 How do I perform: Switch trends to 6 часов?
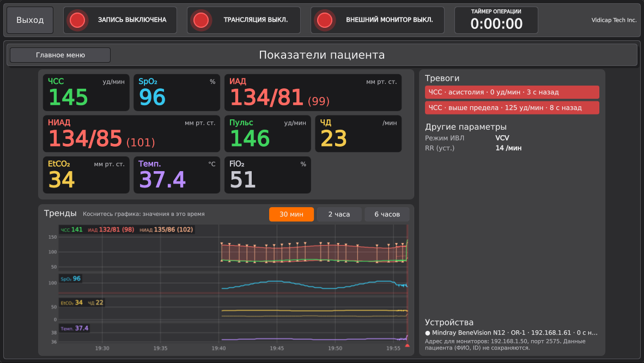[x=387, y=214]
